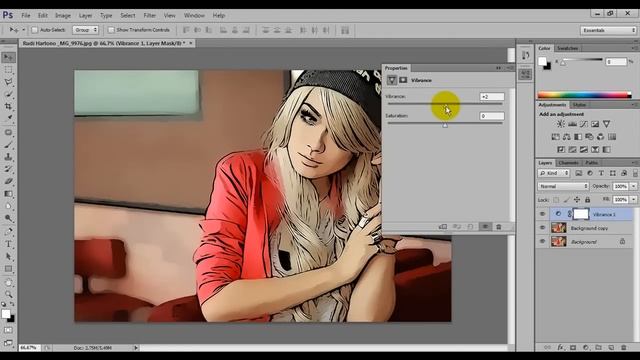
Task: Select the Brush tool
Action: pos(9,145)
